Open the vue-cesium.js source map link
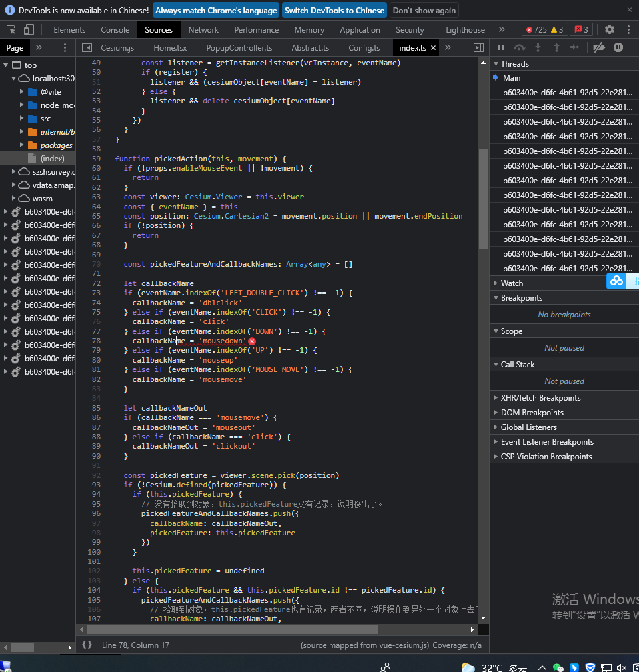Viewport: 639px width, 672px height. click(403, 645)
